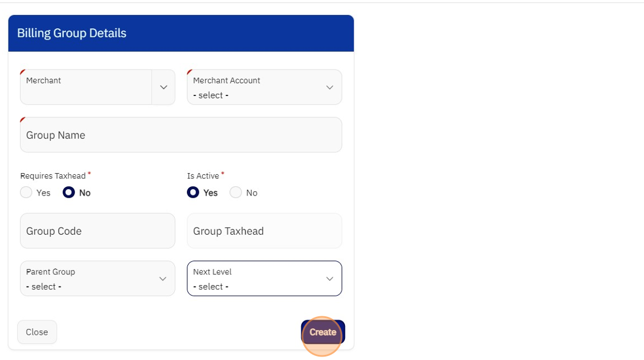Select No for Requires Taxhead

[x=69, y=193]
